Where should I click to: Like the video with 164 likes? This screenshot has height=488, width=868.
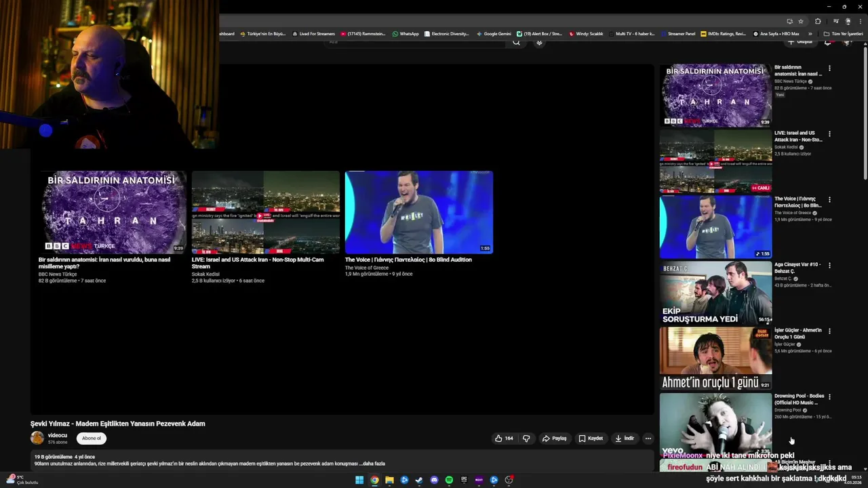[x=504, y=439]
